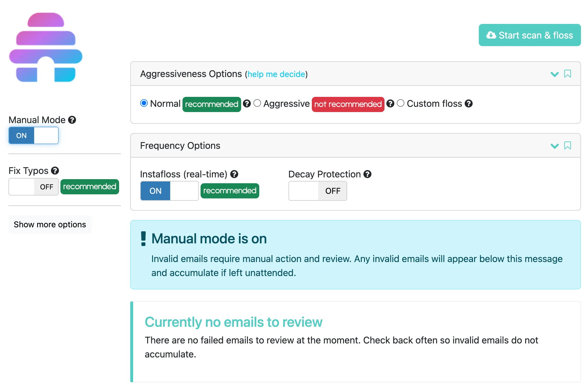This screenshot has height=391, width=588.
Task: Select the Normal aggressiveness radio button
Action: click(144, 103)
